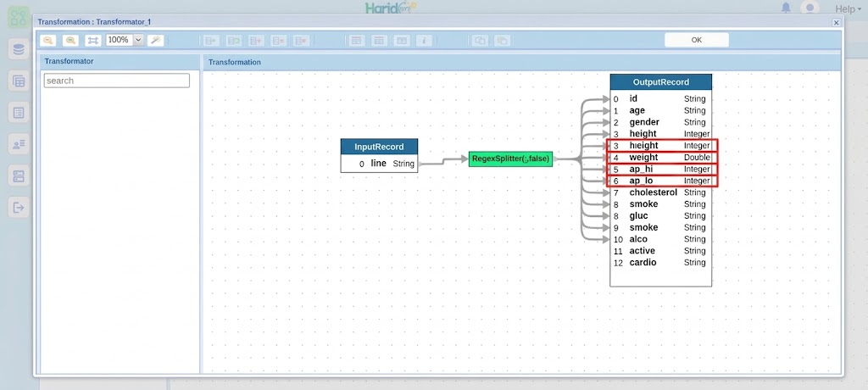Click the copy toolbar icon
Viewport: 868px width, 390px height.
coord(480,41)
